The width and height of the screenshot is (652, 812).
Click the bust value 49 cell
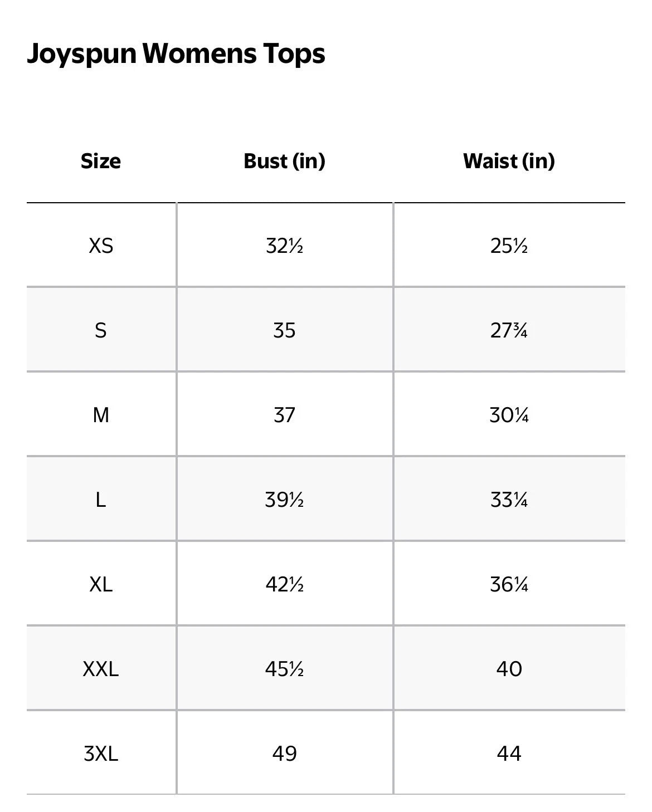(284, 754)
